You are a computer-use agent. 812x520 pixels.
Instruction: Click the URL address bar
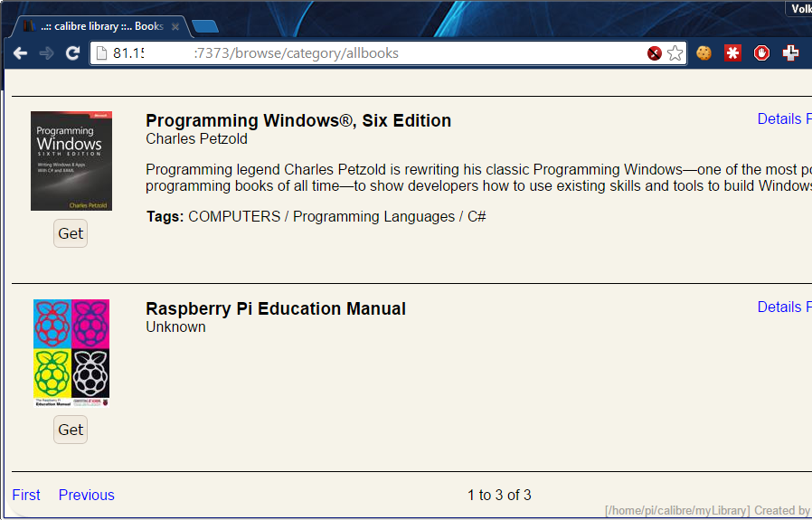[x=362, y=53]
